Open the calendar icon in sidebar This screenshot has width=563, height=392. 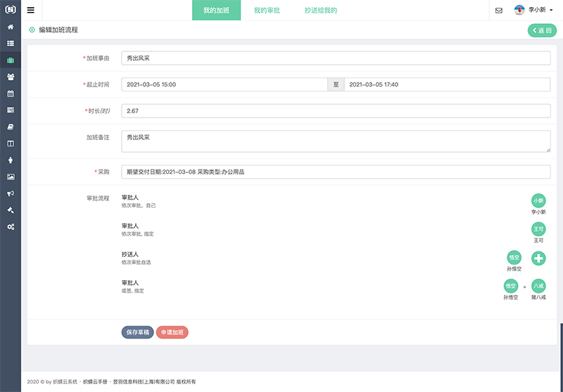11,94
